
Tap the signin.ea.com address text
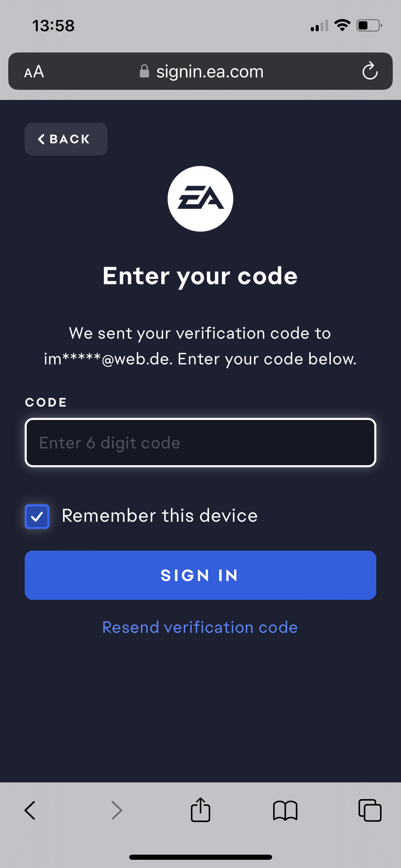click(210, 72)
